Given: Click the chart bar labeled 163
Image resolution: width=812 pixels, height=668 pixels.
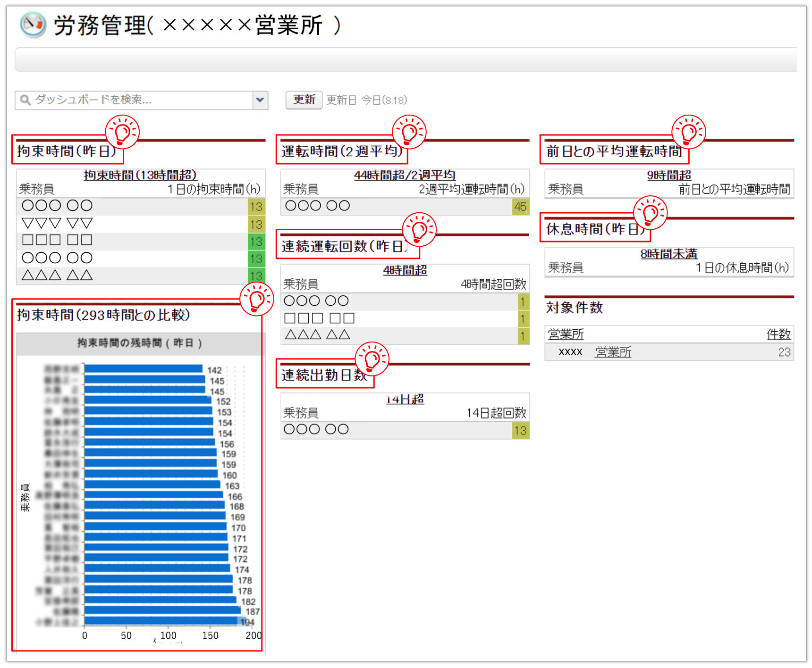Looking at the screenshot, I should (x=152, y=484).
